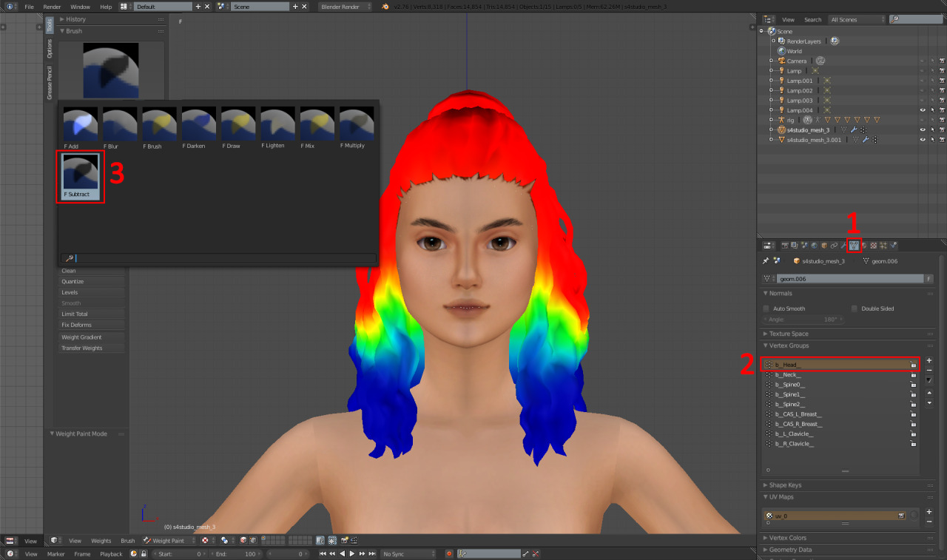The height and width of the screenshot is (560, 947).
Task: Adjust the normals Angle slider
Action: coord(803,320)
